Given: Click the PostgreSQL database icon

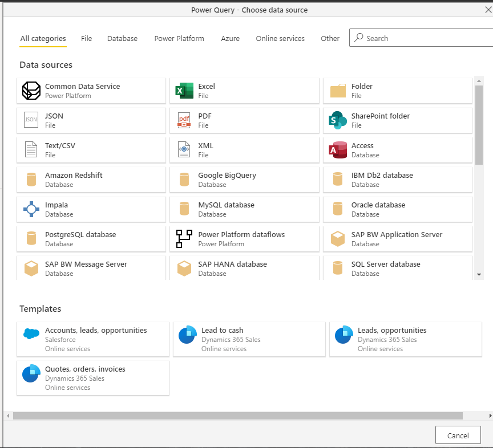Looking at the screenshot, I should click(x=31, y=238).
